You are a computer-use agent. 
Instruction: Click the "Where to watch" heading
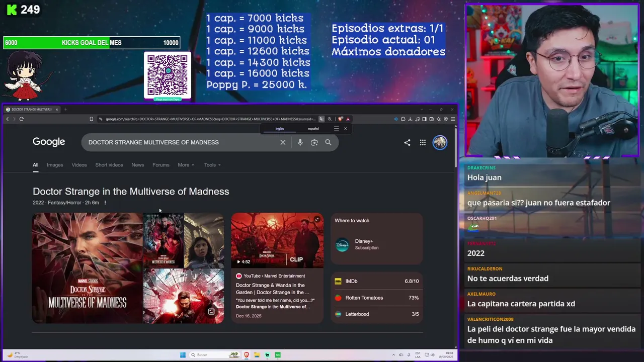[x=352, y=220]
